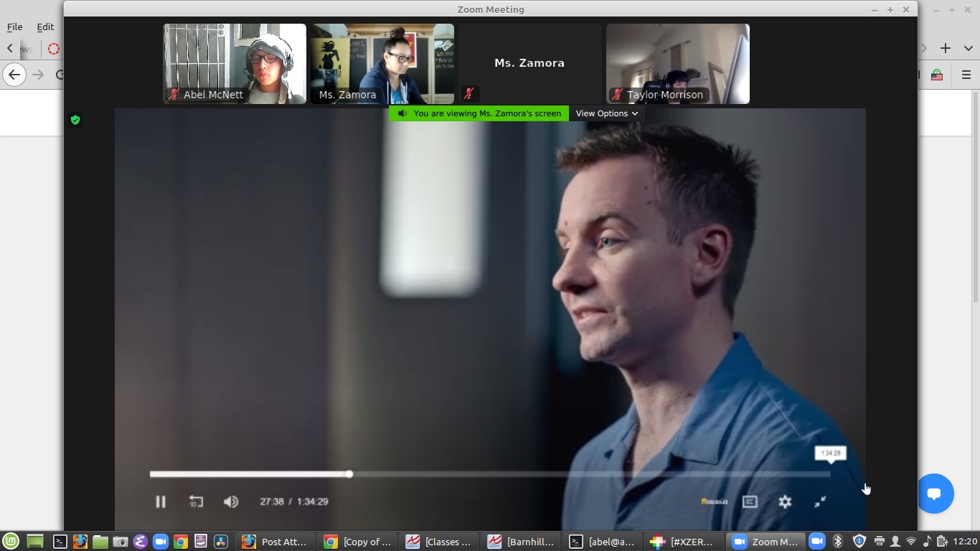This screenshot has width=980, height=551.
Task: Open the file manager folder icon
Action: [100, 542]
